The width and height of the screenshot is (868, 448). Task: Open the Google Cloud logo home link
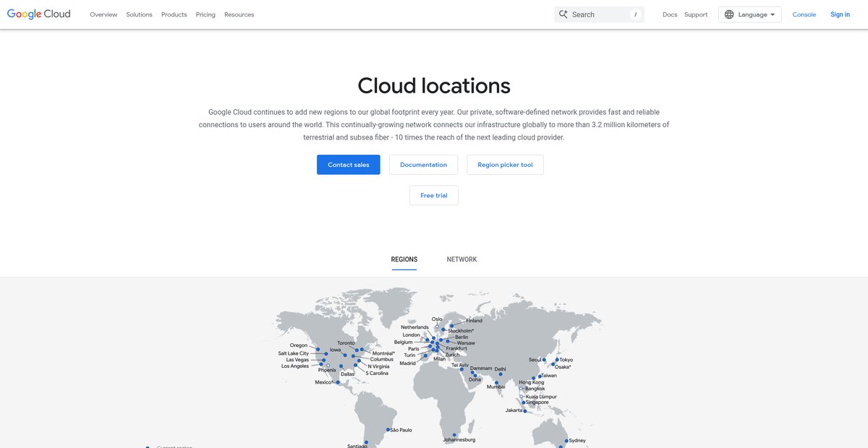point(38,14)
